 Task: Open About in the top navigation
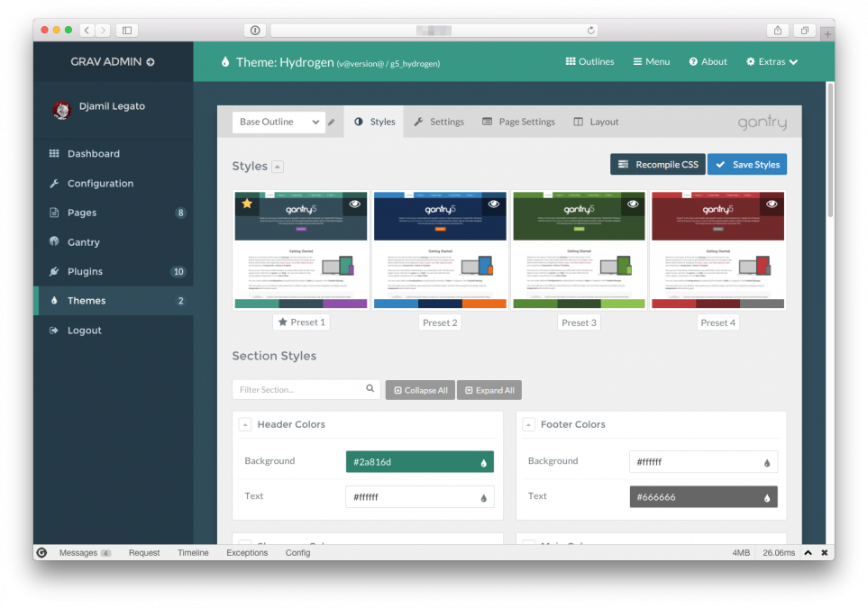point(708,62)
